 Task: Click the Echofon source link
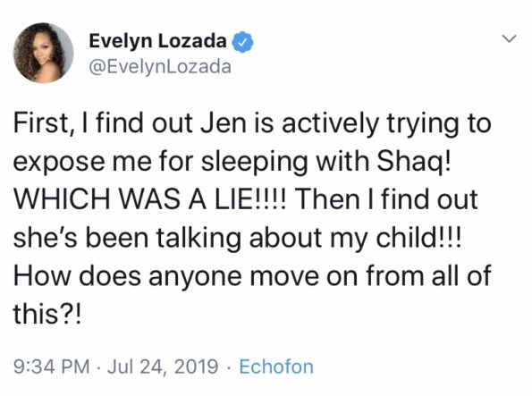276,367
